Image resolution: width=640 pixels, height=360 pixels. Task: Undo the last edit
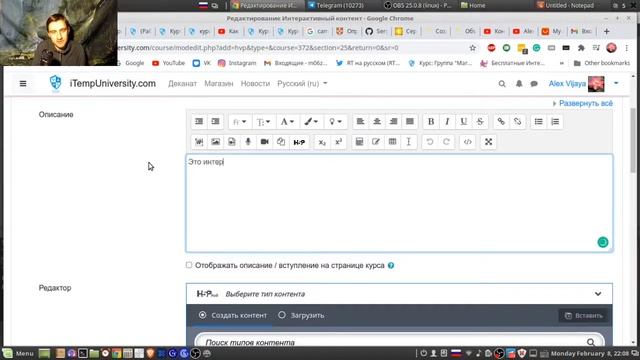[430, 142]
